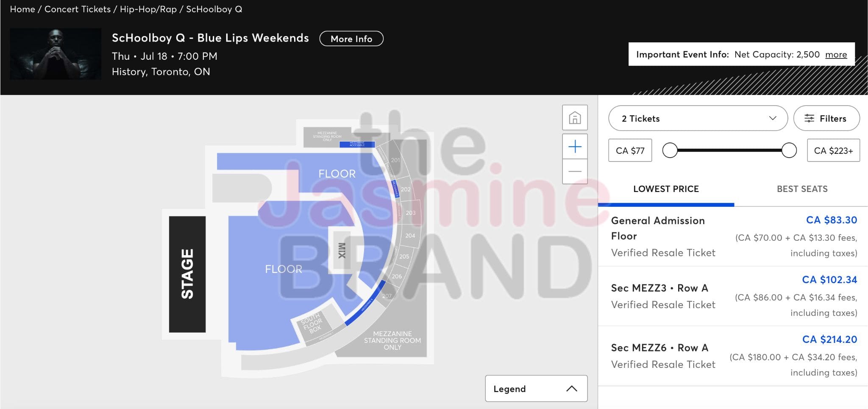
Task: Expand the Legend panel
Action: click(x=536, y=388)
